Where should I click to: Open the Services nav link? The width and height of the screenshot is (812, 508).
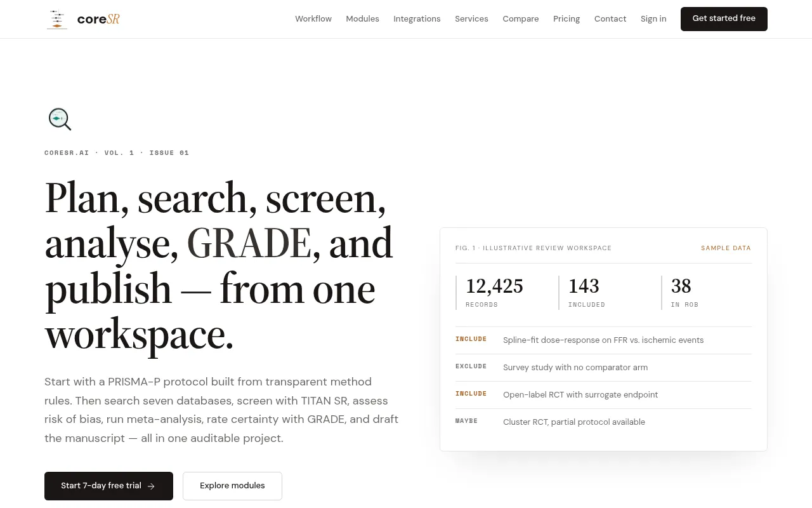[x=471, y=19]
